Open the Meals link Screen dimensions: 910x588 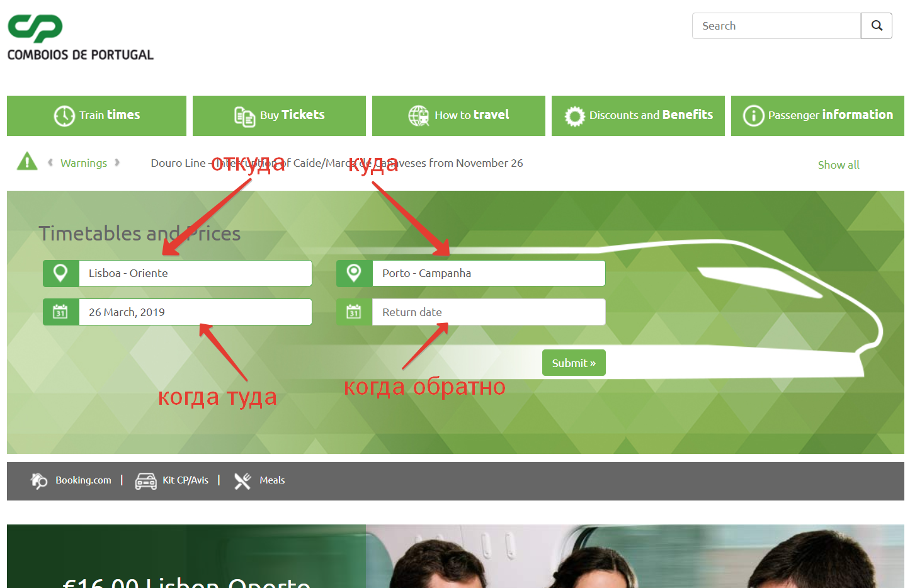tap(272, 480)
